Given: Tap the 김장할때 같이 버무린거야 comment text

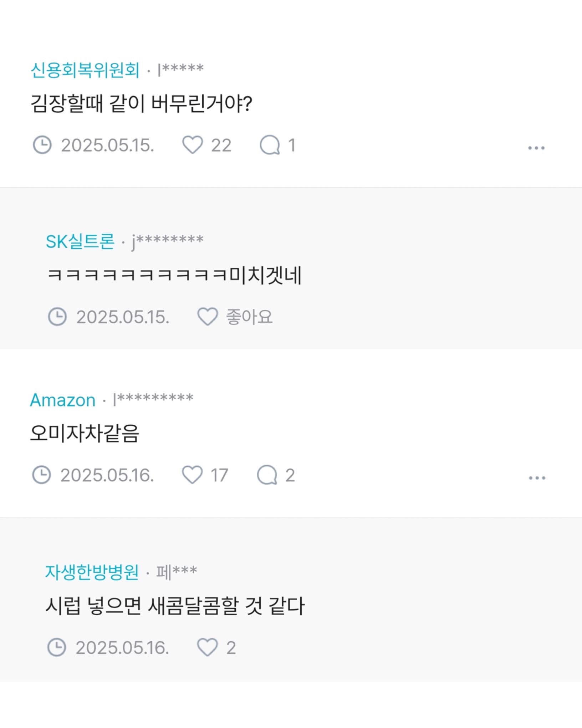Looking at the screenshot, I should (x=141, y=104).
